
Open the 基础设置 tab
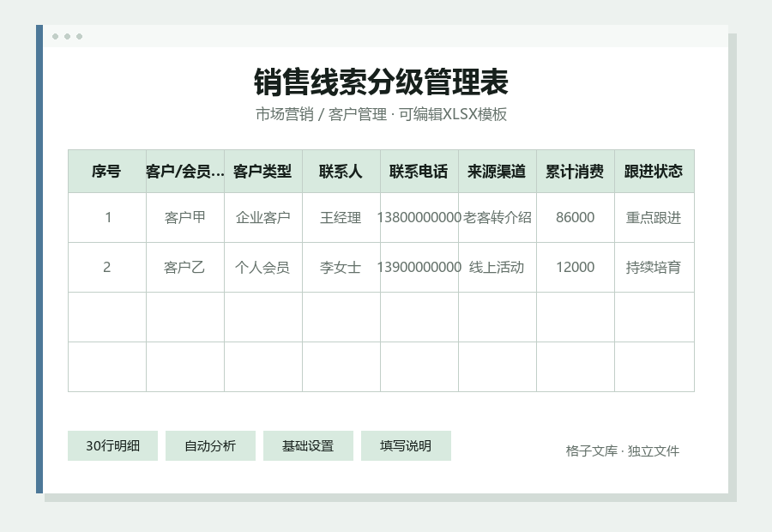(x=308, y=446)
